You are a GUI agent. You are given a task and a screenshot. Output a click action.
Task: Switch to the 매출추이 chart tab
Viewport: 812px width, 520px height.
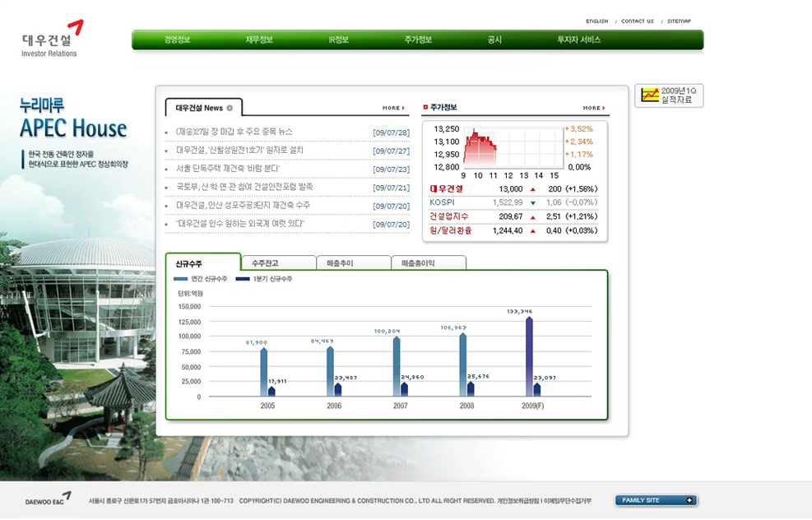338,263
